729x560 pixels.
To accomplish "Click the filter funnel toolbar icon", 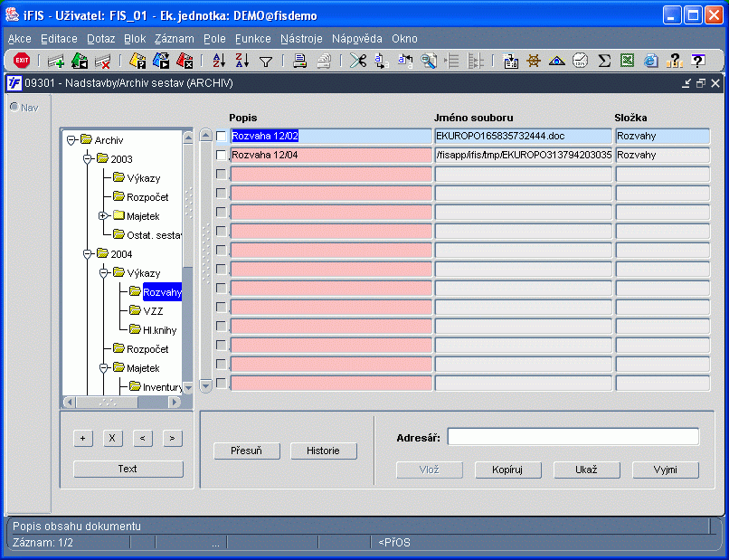I will click(x=266, y=62).
